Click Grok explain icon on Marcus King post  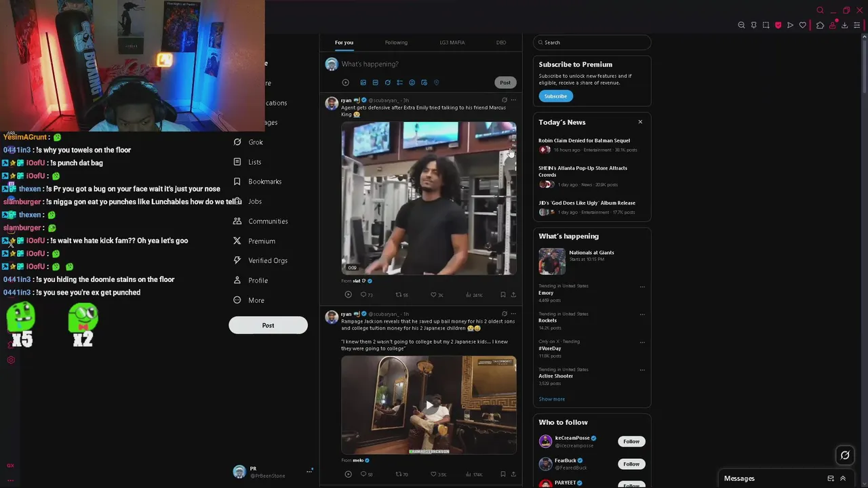tap(504, 100)
